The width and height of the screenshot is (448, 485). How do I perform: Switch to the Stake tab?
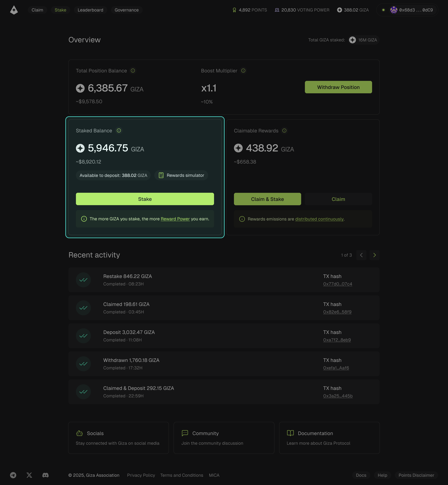[x=60, y=10]
